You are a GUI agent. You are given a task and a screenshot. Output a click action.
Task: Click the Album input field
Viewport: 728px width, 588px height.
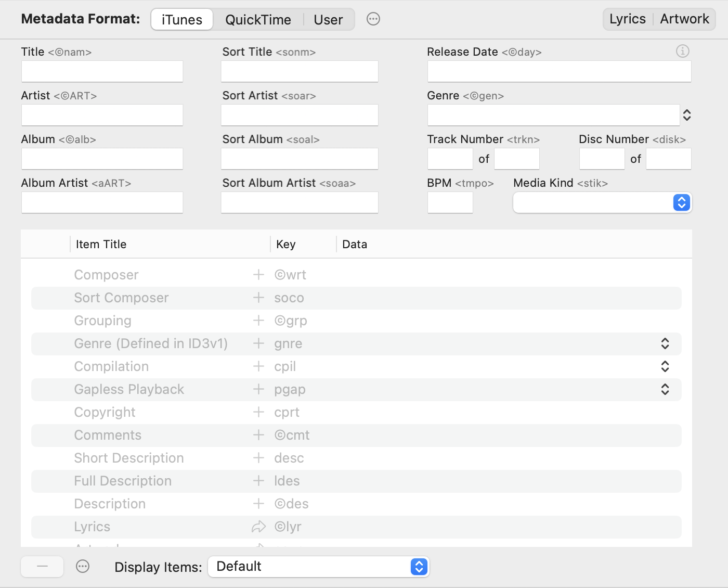(x=102, y=159)
